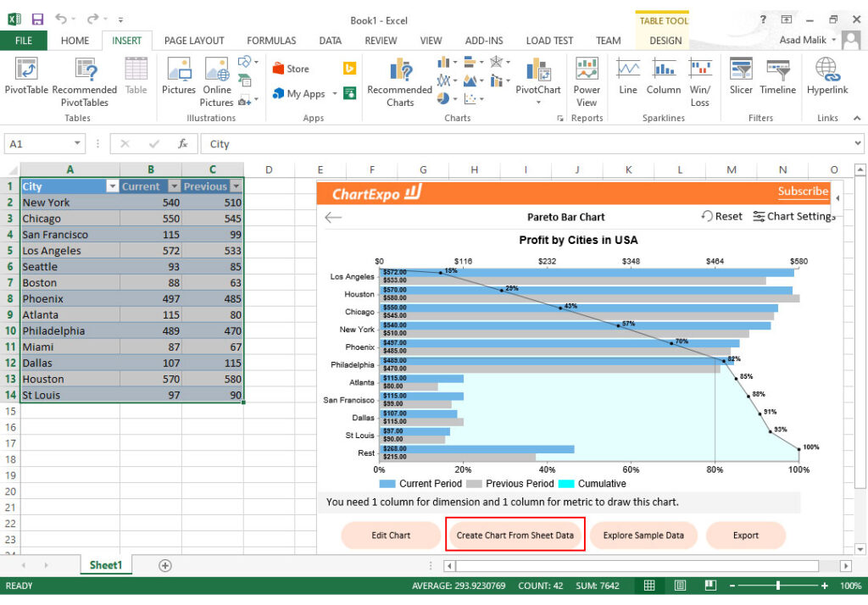Open the DATA ribbon tab
The width and height of the screenshot is (868, 605).
point(330,41)
